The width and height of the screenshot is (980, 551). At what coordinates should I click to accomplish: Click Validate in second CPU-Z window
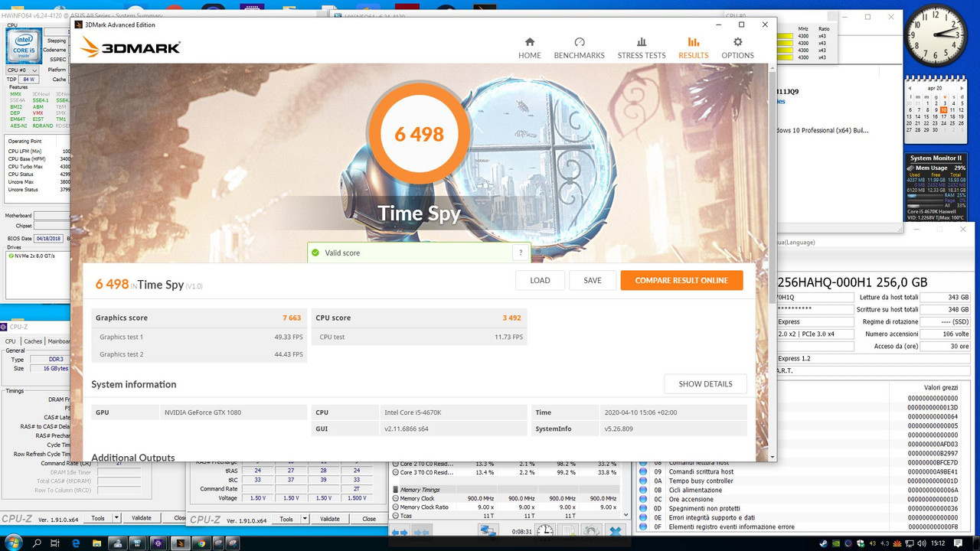pos(330,519)
